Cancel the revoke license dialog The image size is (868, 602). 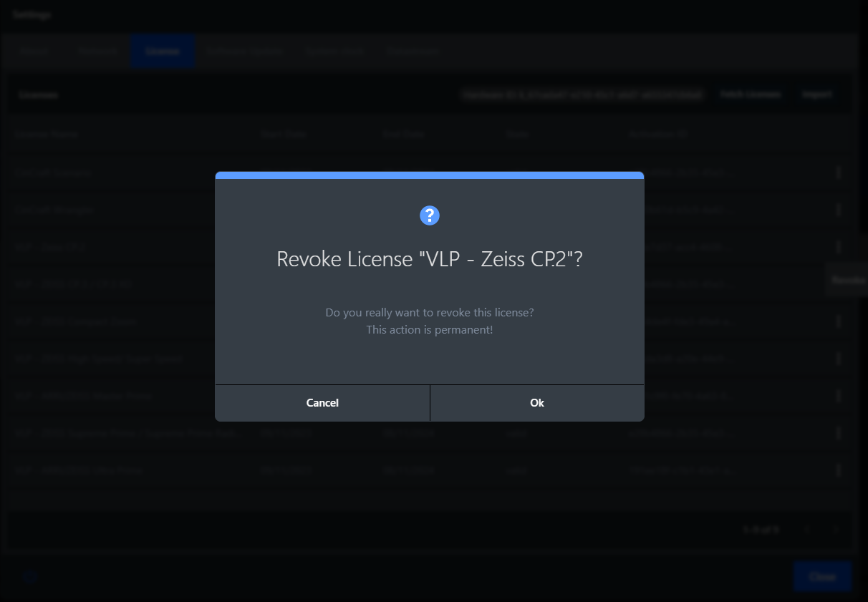[322, 403]
